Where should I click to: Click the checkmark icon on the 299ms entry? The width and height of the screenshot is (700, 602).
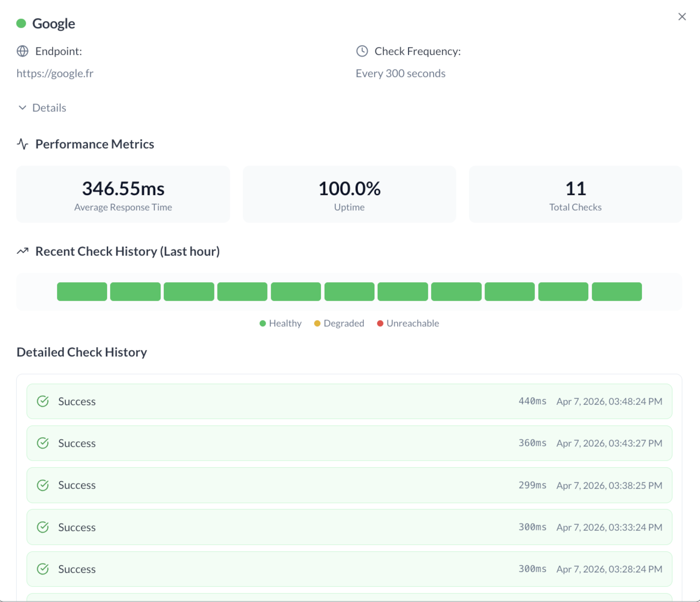[x=43, y=485]
